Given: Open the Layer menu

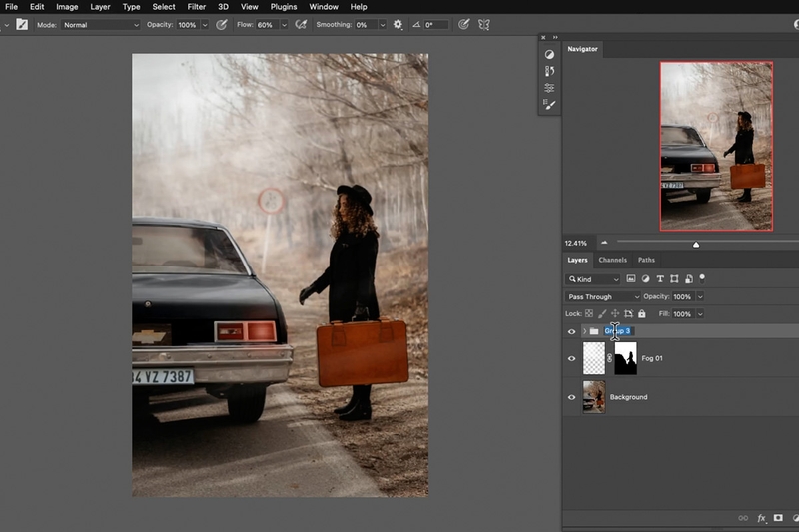Looking at the screenshot, I should click(100, 7).
